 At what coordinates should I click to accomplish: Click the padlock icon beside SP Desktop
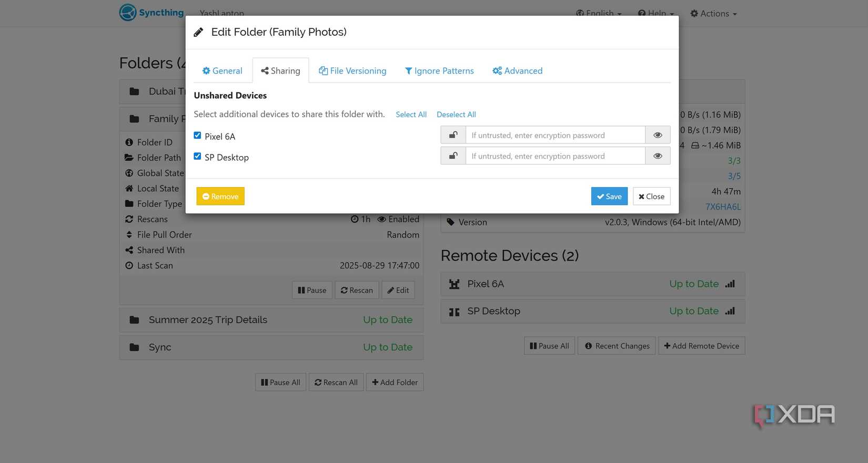tap(453, 156)
